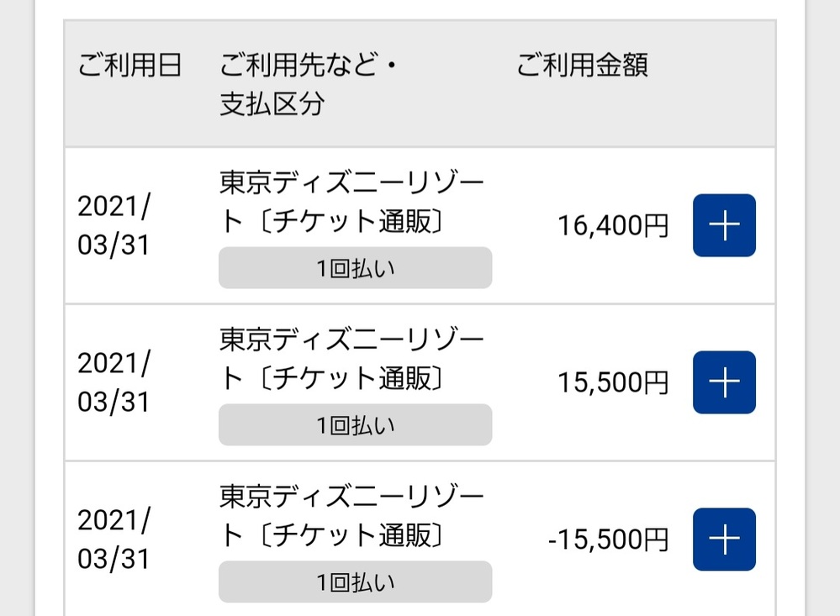This screenshot has height=616, width=840.
Task: Click 〔チケット通販〕 text in the 16,400円 row
Action: point(345,223)
